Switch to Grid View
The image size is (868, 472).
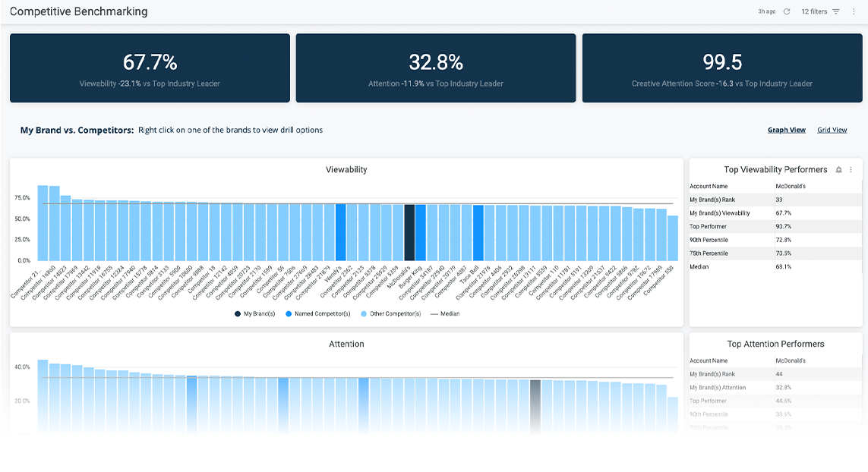coord(832,130)
